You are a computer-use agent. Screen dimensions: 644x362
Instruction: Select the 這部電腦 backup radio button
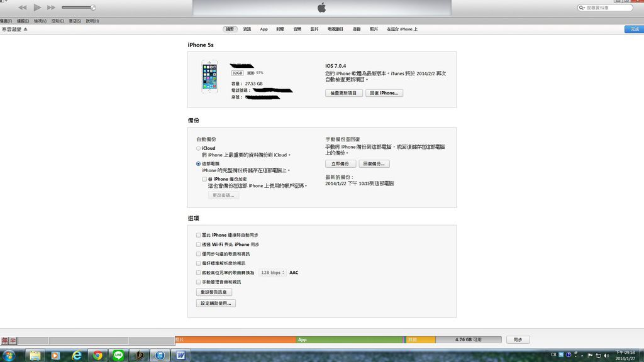198,164
